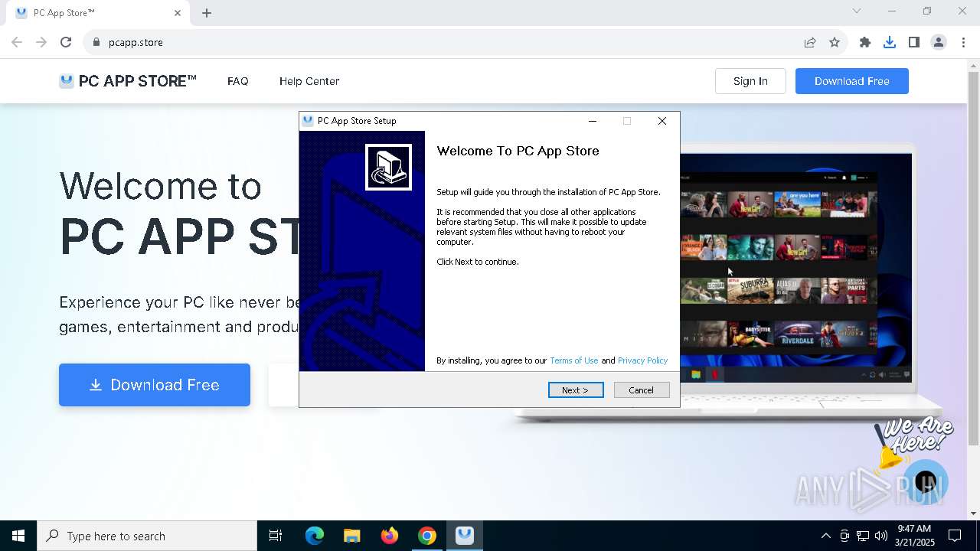
Task: Open volume control in system tray
Action: (x=881, y=536)
